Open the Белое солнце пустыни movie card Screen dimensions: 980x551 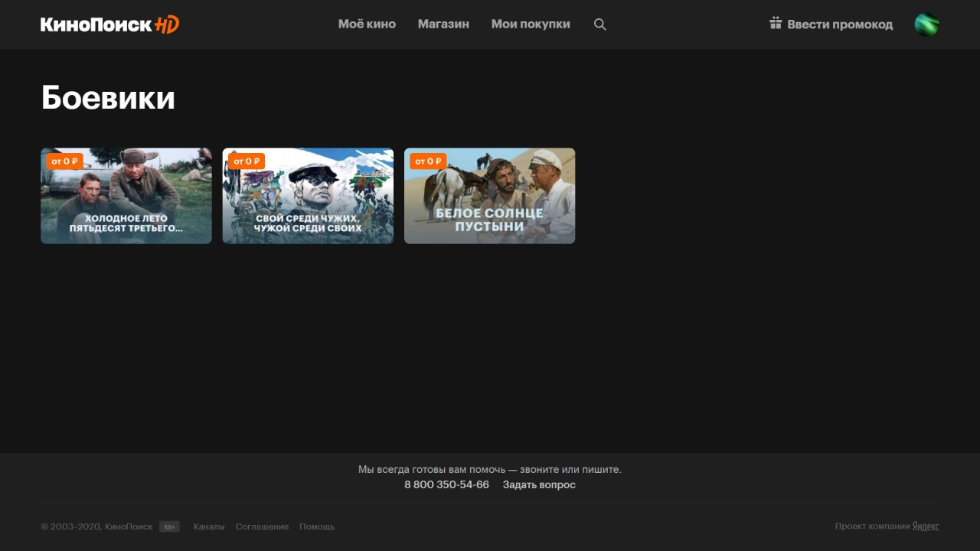tap(490, 196)
